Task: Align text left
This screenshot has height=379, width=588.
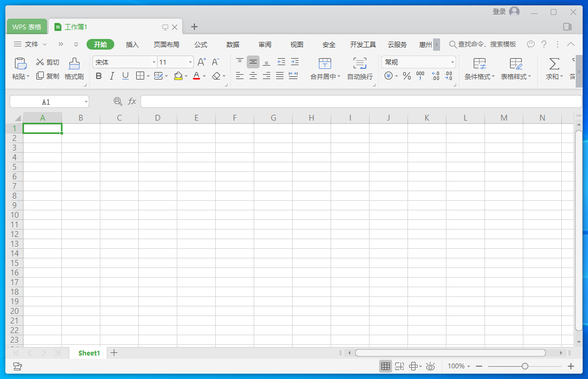Action: click(240, 76)
